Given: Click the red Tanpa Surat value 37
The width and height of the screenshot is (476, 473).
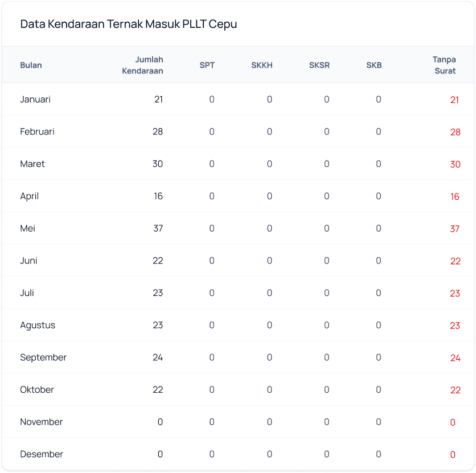Looking at the screenshot, I should coord(454,229).
